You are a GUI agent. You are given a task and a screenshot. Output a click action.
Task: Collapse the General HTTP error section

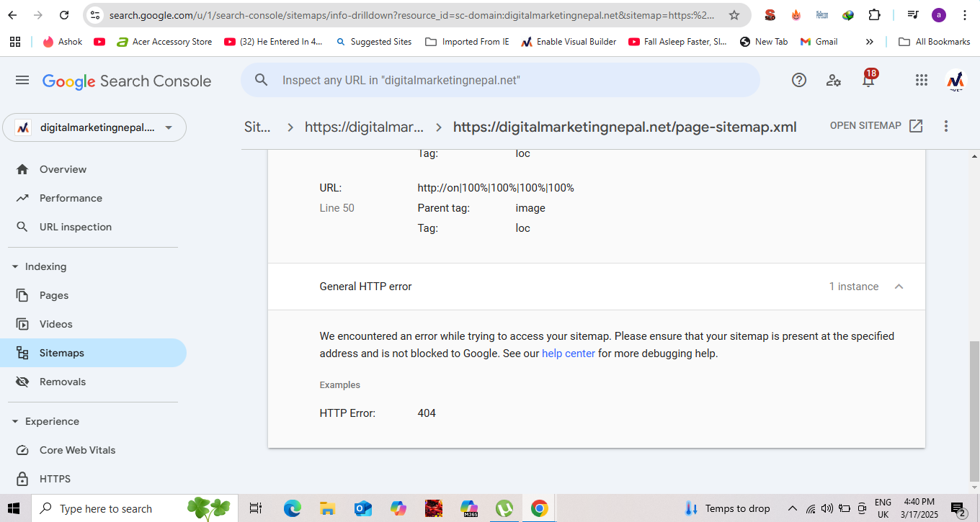click(899, 287)
